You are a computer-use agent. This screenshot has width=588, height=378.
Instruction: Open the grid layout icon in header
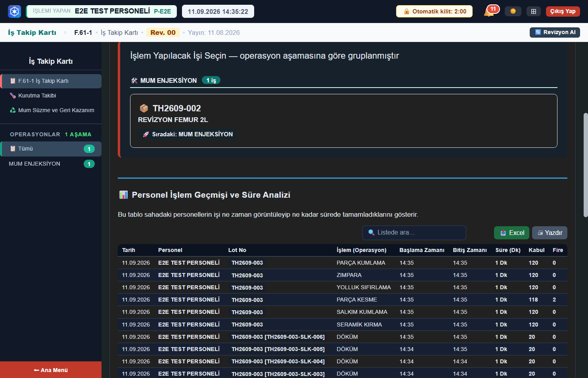pos(534,11)
